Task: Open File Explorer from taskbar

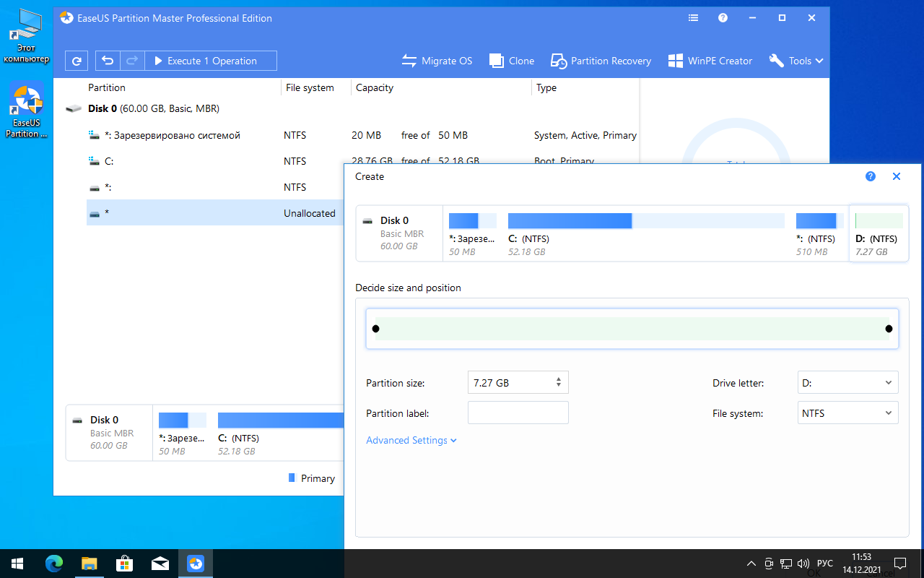Action: point(89,564)
